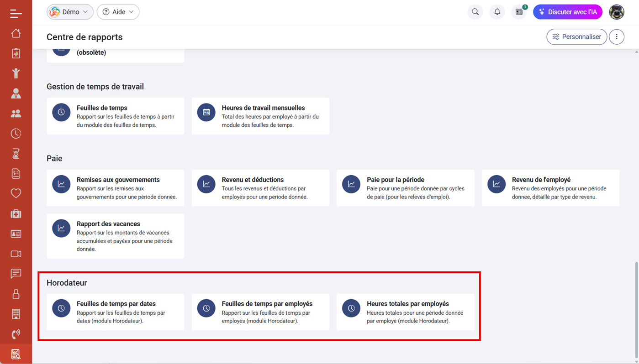639x364 pixels.
Task: Open Heures totales par employés report
Action: point(406,312)
